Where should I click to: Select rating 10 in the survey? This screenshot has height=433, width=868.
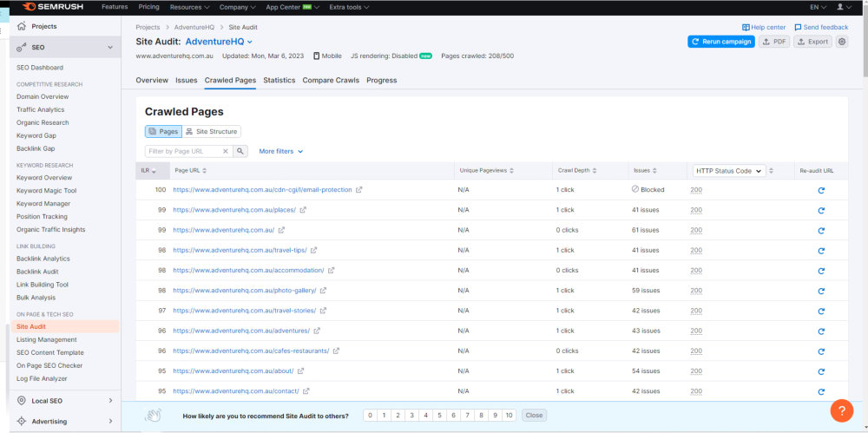click(x=509, y=416)
